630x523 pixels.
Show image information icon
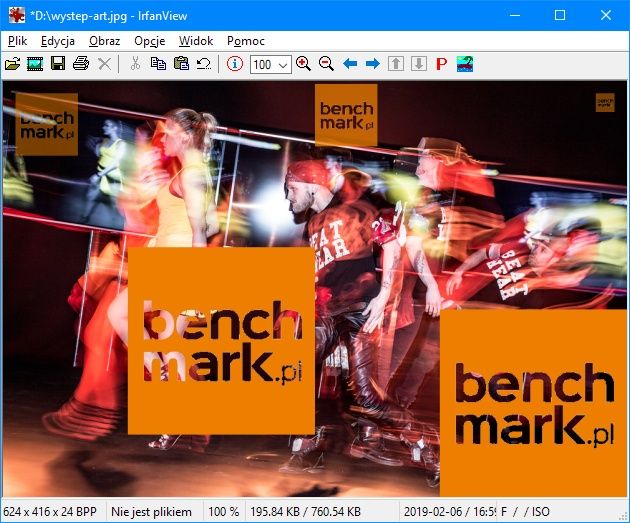point(235,64)
